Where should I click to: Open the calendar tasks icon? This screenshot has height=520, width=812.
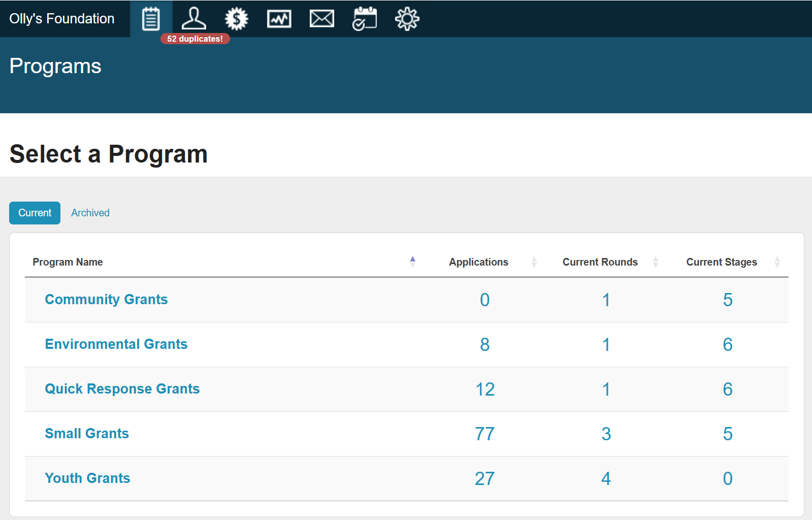click(x=365, y=19)
